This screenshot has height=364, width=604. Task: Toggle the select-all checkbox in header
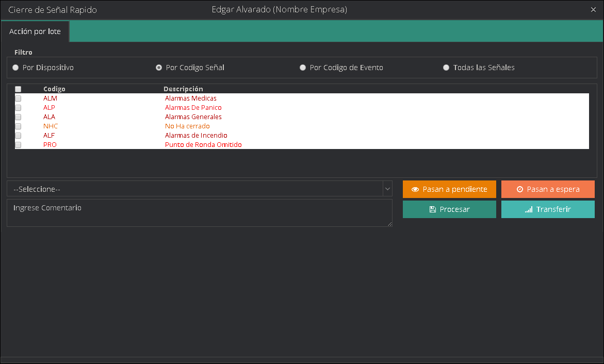[x=18, y=89]
